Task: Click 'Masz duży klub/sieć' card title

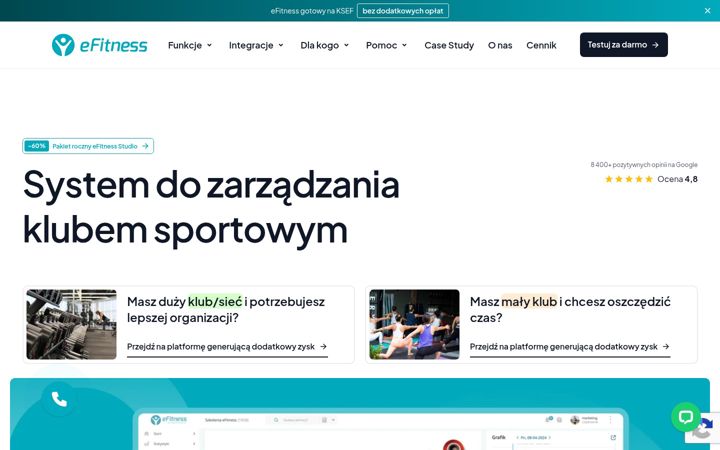Action: (226, 309)
